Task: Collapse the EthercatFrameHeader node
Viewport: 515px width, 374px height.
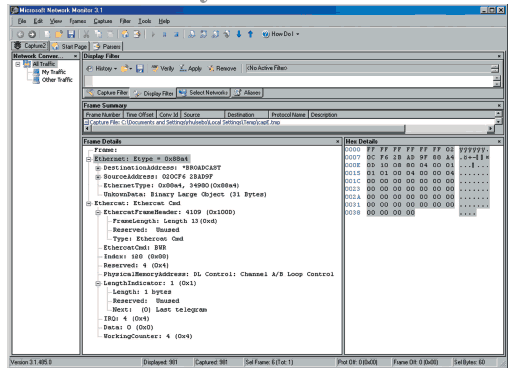Action: tap(98, 212)
